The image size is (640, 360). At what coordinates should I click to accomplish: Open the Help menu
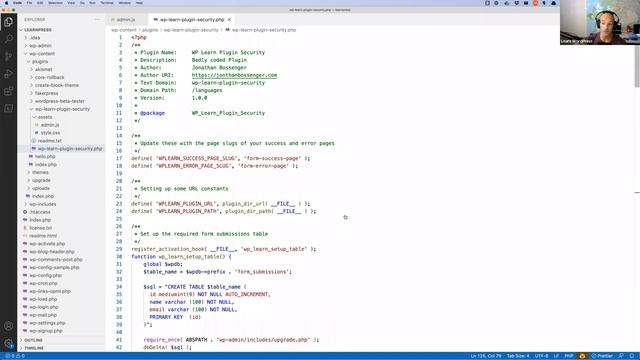click(x=139, y=3)
